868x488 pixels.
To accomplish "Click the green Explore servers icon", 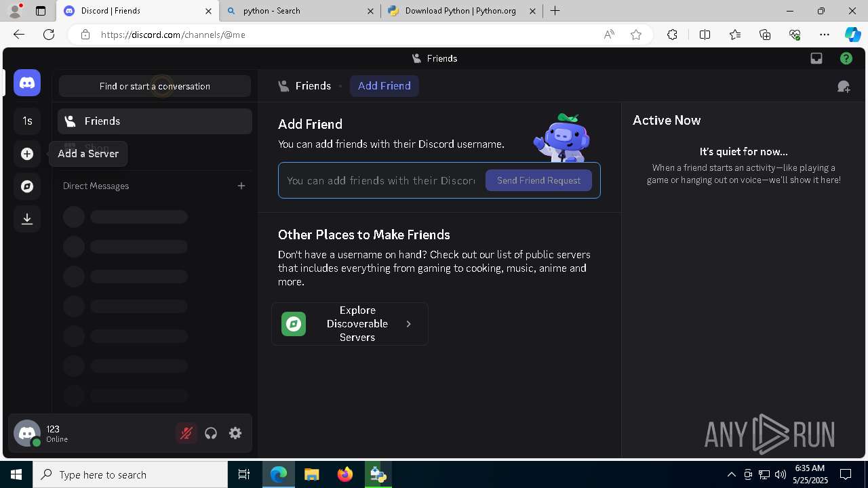I will click(294, 324).
